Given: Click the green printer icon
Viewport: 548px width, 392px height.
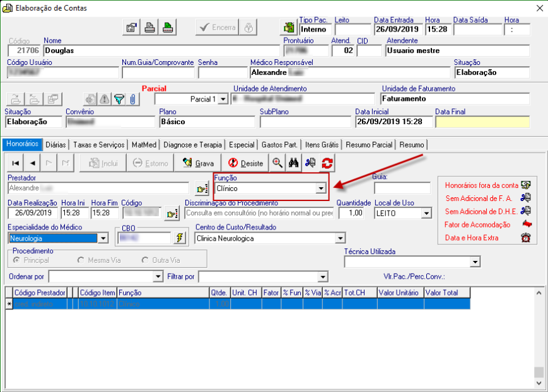Looking at the screenshot, I should pyautogui.click(x=168, y=27).
